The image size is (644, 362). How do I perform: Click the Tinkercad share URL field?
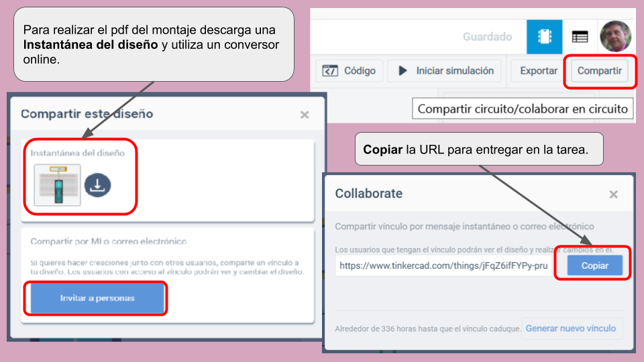(443, 265)
